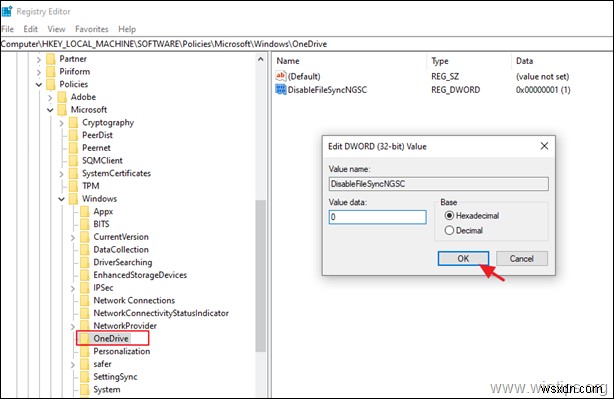Click the Partner folder icon
The width and height of the screenshot is (614, 399).
click(x=51, y=59)
